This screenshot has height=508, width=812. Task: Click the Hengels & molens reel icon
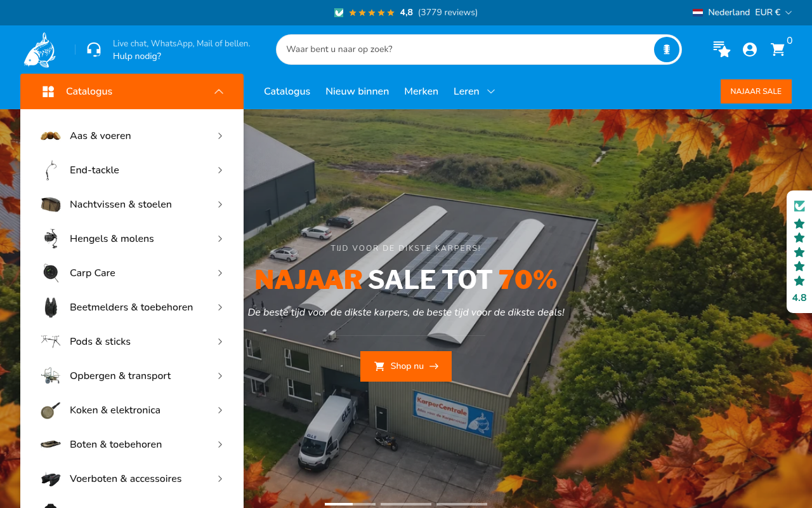[51, 239]
